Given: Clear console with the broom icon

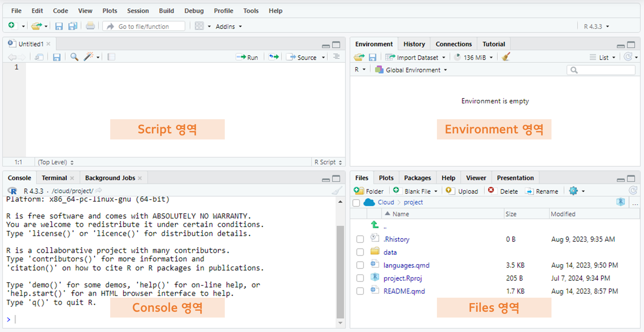Looking at the screenshot, I should click(337, 190).
